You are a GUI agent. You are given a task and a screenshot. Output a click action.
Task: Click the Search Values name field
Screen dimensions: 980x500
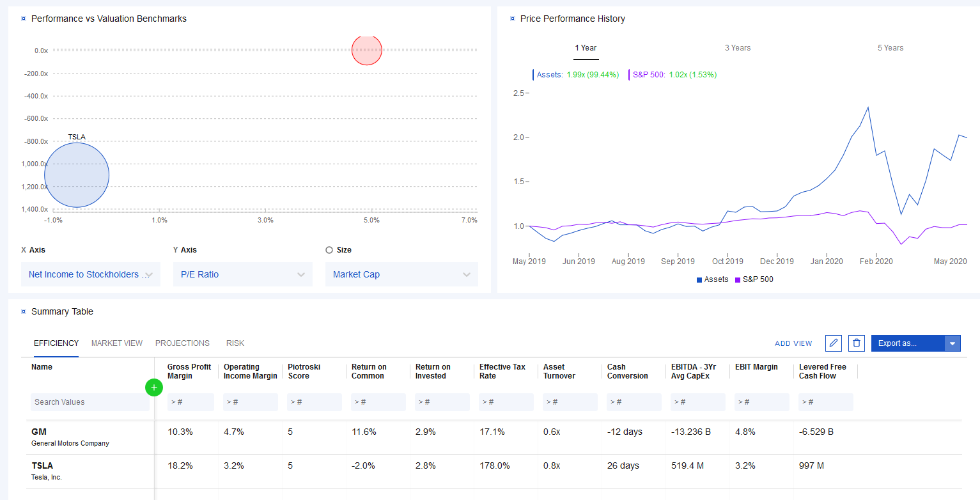(89, 402)
